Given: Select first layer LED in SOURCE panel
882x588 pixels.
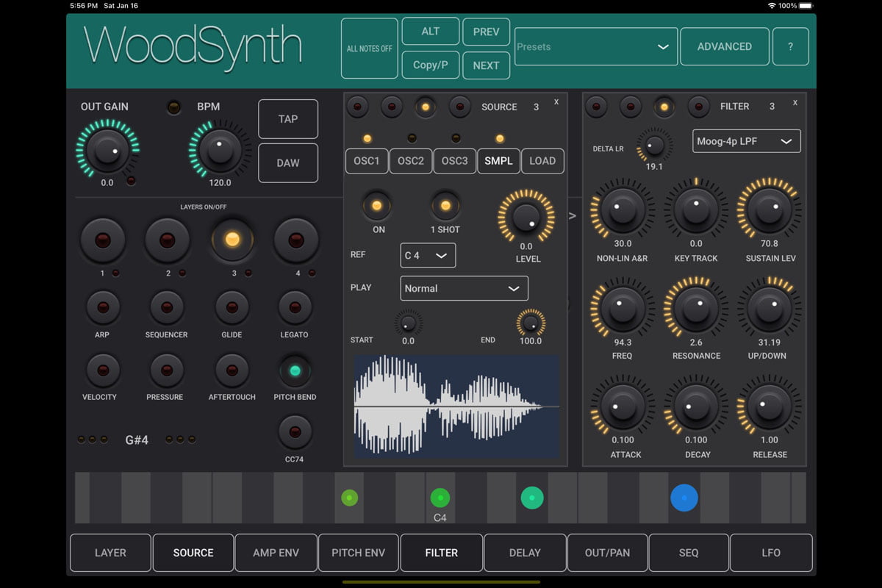Looking at the screenshot, I should [x=358, y=107].
